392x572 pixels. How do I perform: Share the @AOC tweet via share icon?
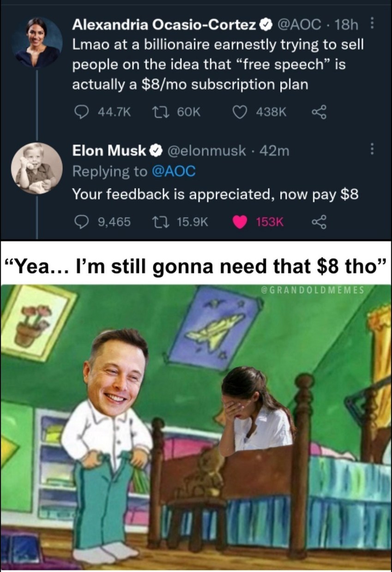pyautogui.click(x=319, y=112)
